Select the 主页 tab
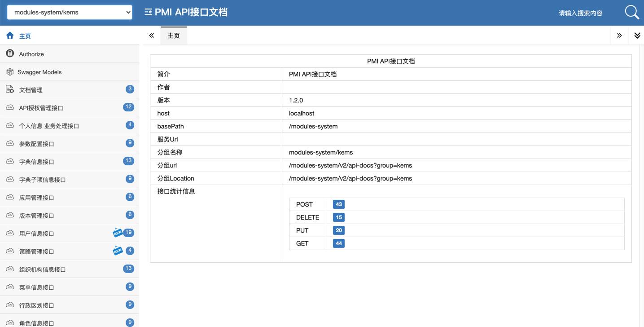The height and width of the screenshot is (327, 644). pyautogui.click(x=174, y=35)
